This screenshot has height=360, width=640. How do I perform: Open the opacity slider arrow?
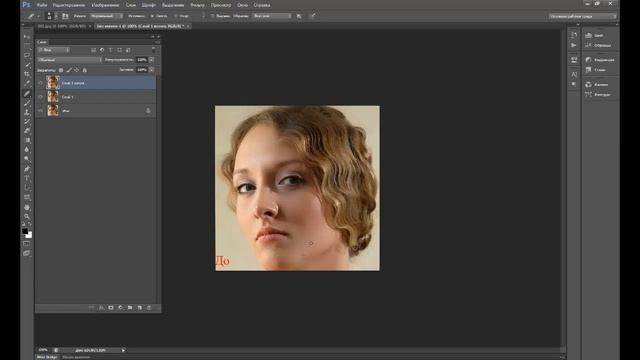[151, 60]
